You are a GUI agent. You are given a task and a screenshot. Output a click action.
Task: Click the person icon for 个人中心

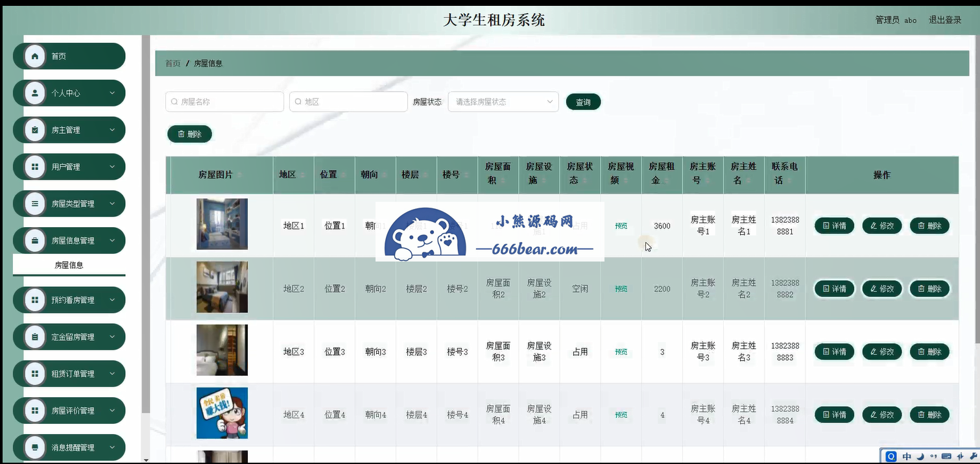tap(34, 93)
